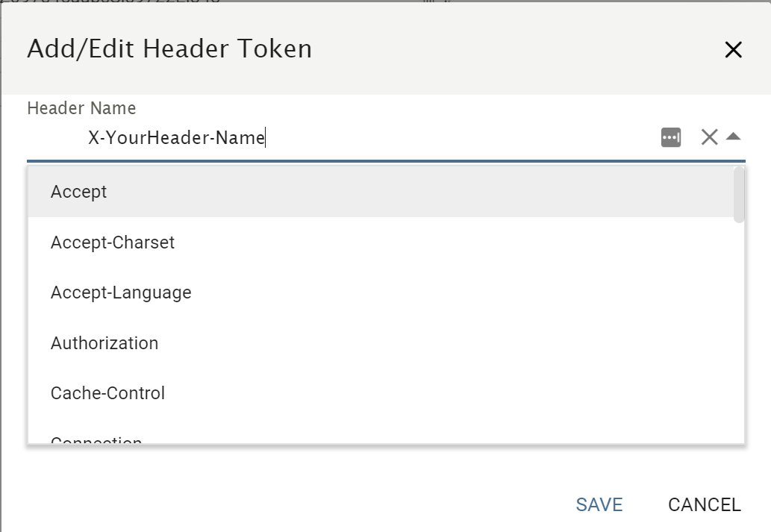Close the Add/Edit Header Token dialog

coord(733,50)
